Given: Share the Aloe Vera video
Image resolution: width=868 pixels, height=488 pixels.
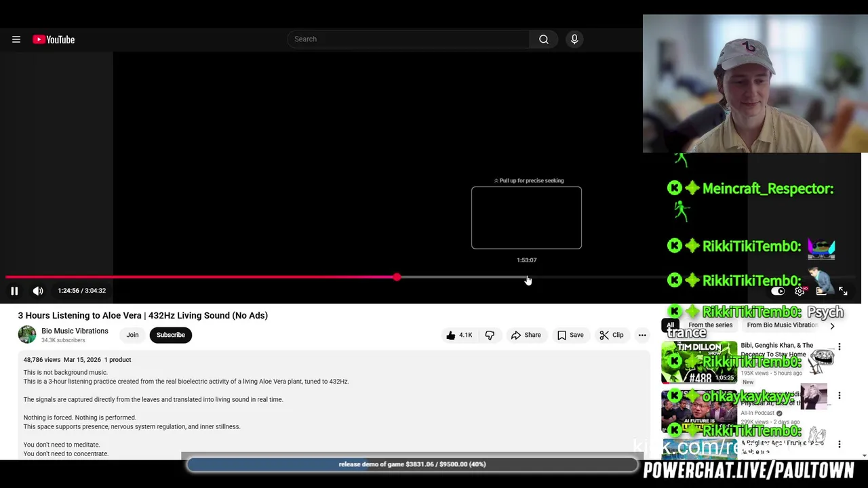Looking at the screenshot, I should [x=526, y=335].
